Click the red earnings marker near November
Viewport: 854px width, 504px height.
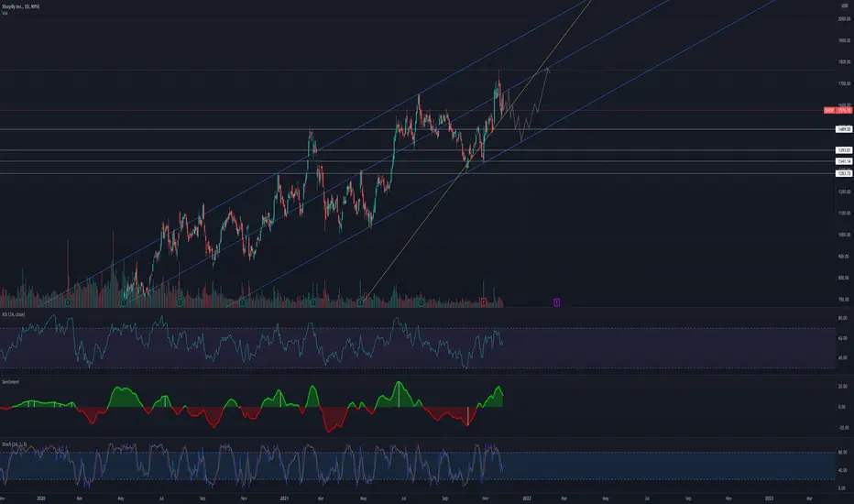point(484,301)
